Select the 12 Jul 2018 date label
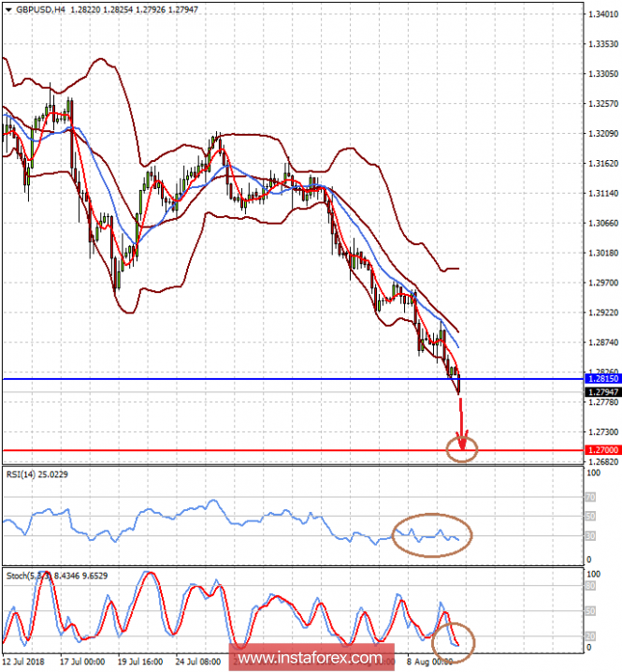This screenshot has height=672, width=622. (x=25, y=661)
